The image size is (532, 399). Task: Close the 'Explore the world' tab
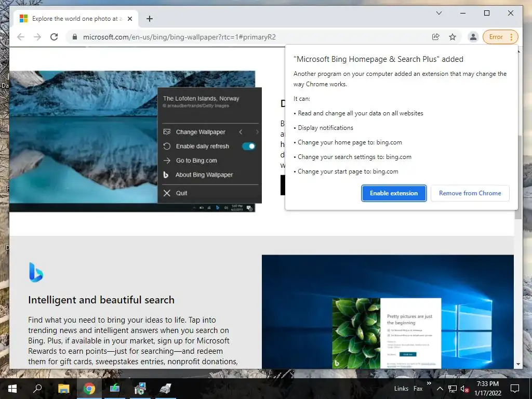(x=129, y=19)
